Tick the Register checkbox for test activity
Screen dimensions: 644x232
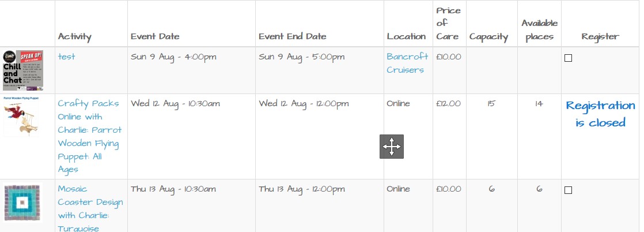pyautogui.click(x=568, y=58)
